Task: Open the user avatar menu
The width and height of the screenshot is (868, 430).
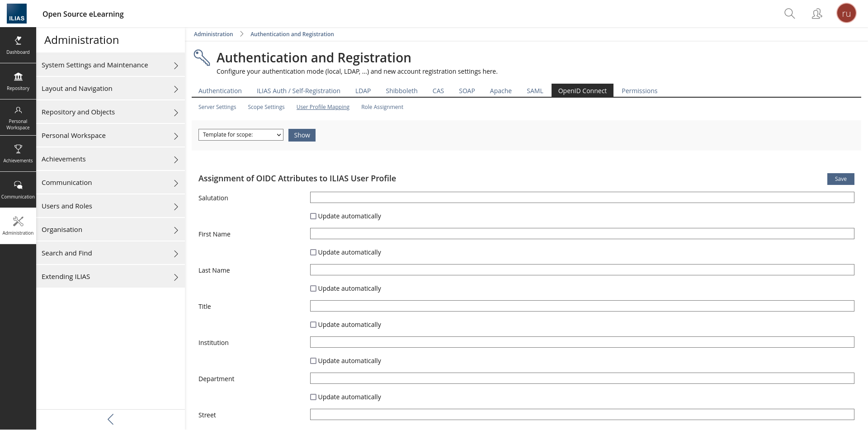Action: tap(846, 14)
